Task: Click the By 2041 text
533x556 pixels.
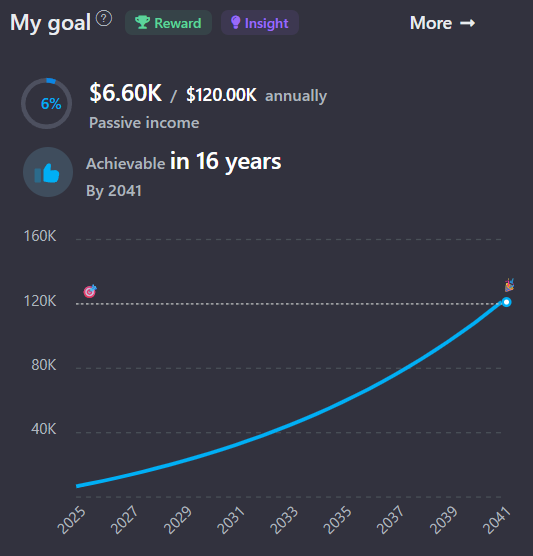Action: click(x=114, y=191)
